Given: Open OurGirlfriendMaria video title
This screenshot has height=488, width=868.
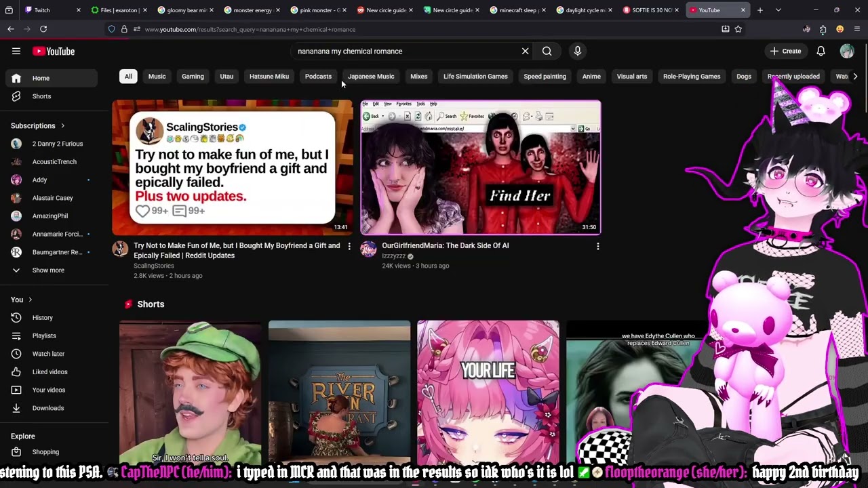Looking at the screenshot, I should coord(445,245).
